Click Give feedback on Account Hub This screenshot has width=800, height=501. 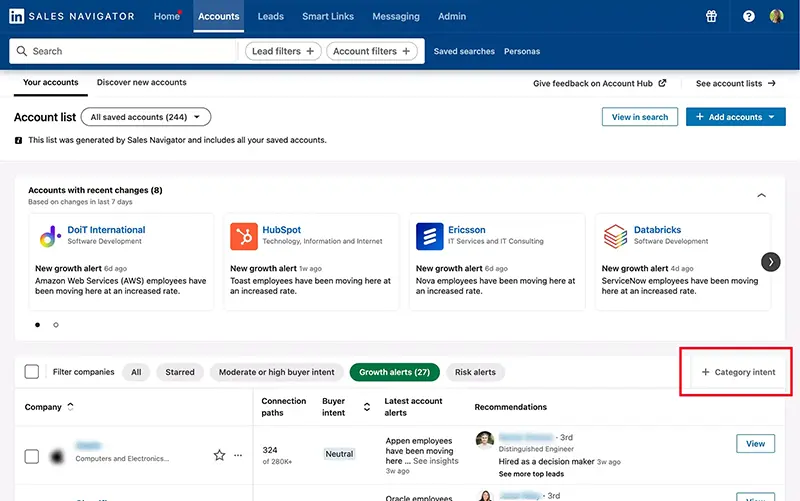tap(599, 83)
